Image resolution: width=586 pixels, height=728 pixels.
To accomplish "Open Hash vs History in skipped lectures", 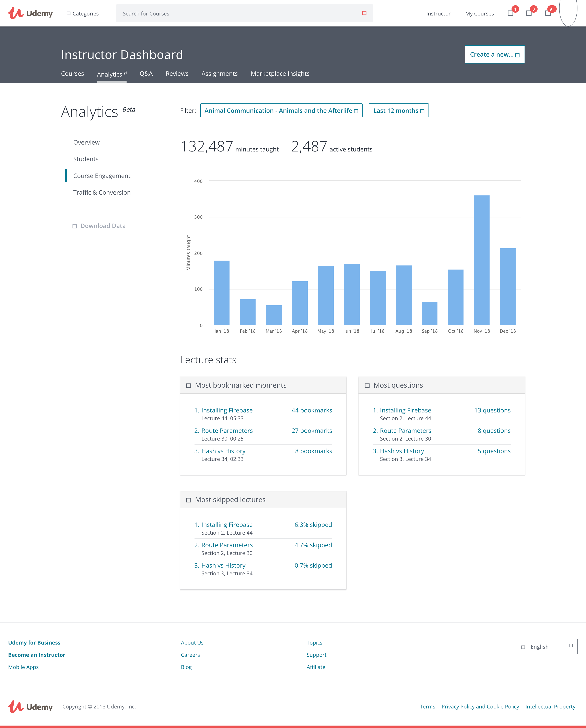I will pyautogui.click(x=223, y=565).
